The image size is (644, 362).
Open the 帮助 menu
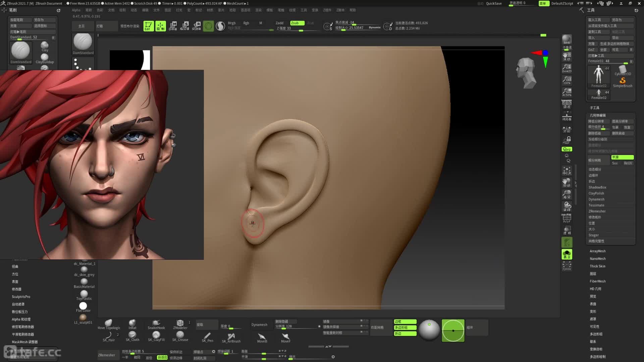(353, 10)
